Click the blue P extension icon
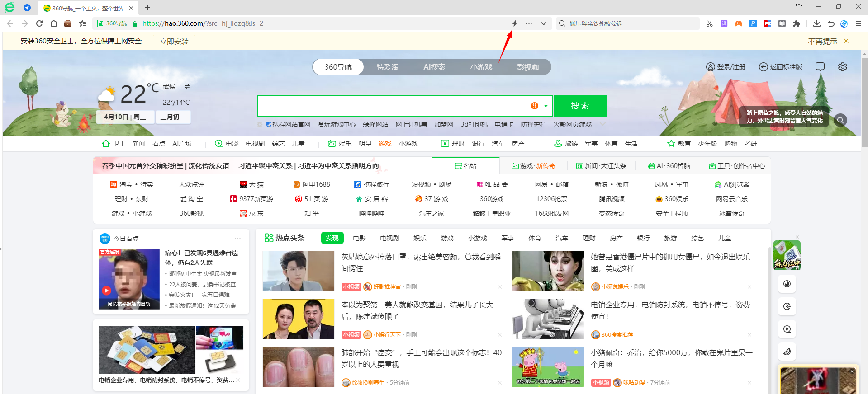Screen dimensions: 868x394 coord(753,23)
